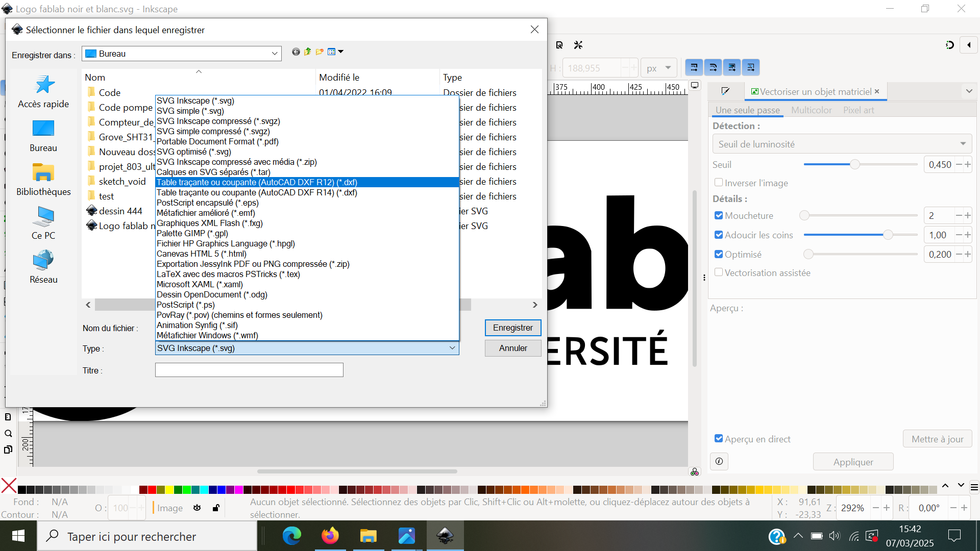Toggle scale stroke width with object button
980x551 pixels.
click(x=694, y=67)
